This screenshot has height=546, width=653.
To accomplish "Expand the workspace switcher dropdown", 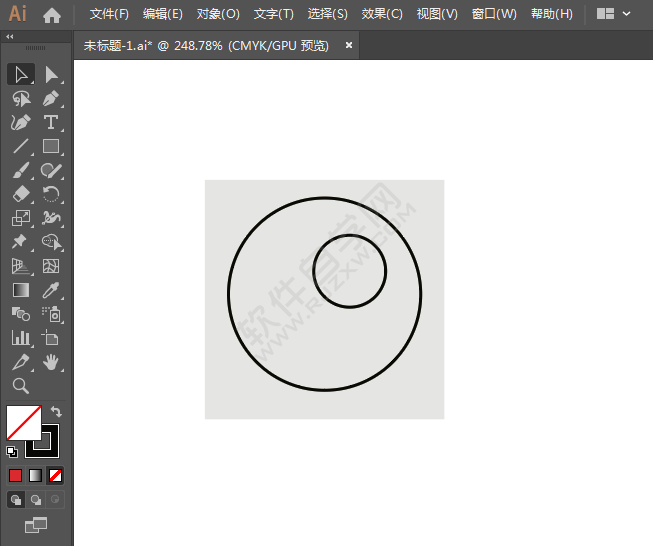I will [615, 14].
